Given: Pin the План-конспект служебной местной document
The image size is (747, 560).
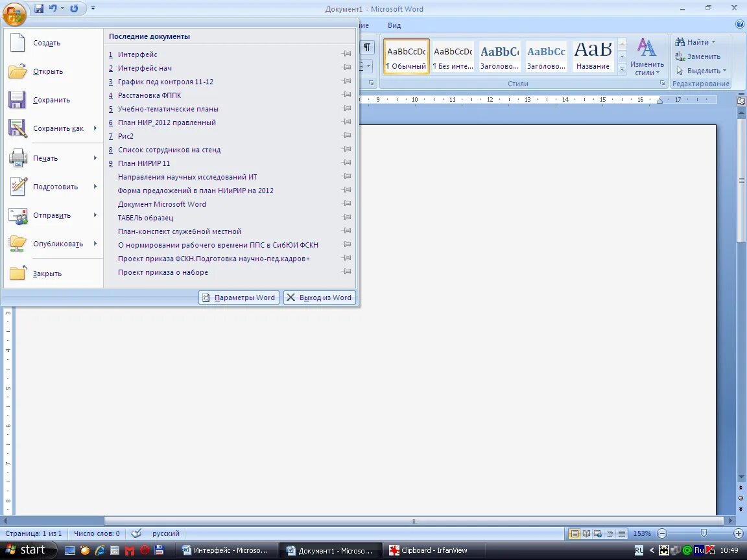Looking at the screenshot, I should (347, 231).
